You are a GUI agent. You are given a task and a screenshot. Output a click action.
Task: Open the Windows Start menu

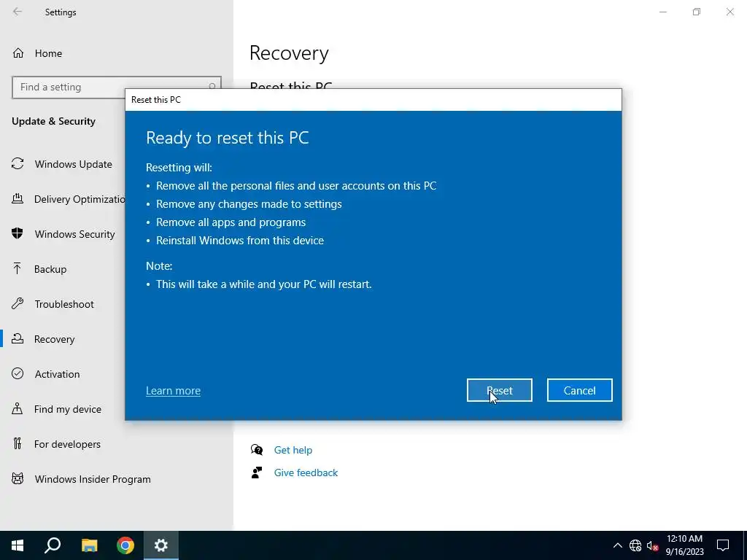pos(18,545)
